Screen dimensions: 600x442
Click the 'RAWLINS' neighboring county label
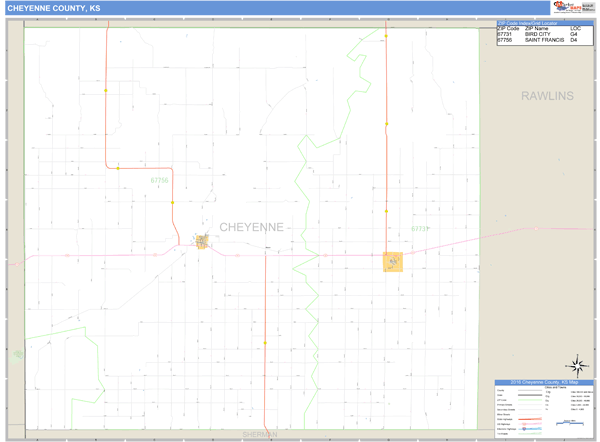point(547,96)
